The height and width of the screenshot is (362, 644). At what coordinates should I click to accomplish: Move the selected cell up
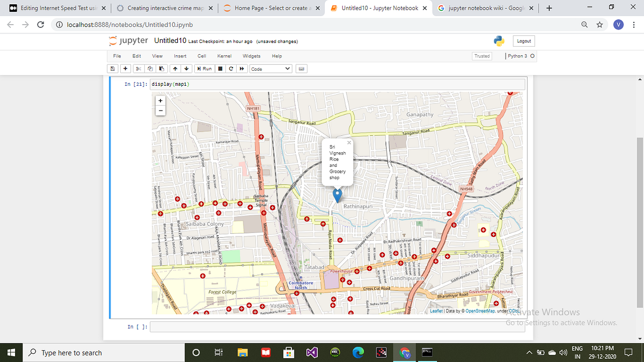[x=175, y=68]
